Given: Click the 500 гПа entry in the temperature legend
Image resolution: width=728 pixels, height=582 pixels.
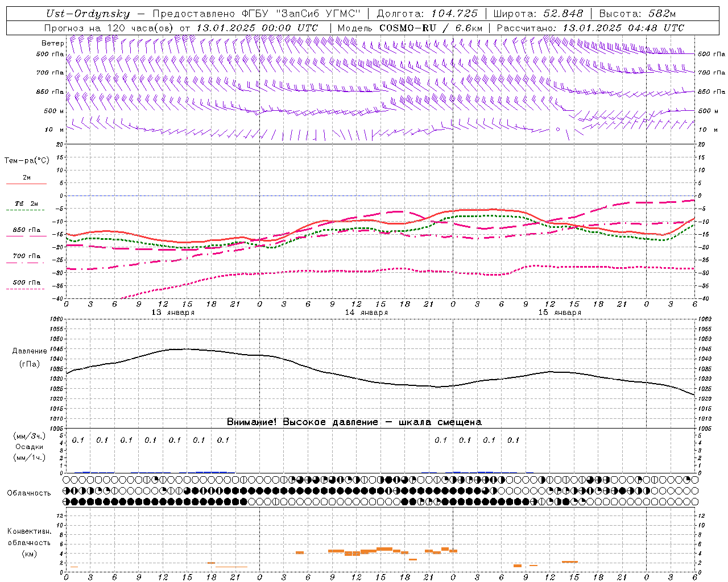Looking at the screenshot, I should point(27,282).
